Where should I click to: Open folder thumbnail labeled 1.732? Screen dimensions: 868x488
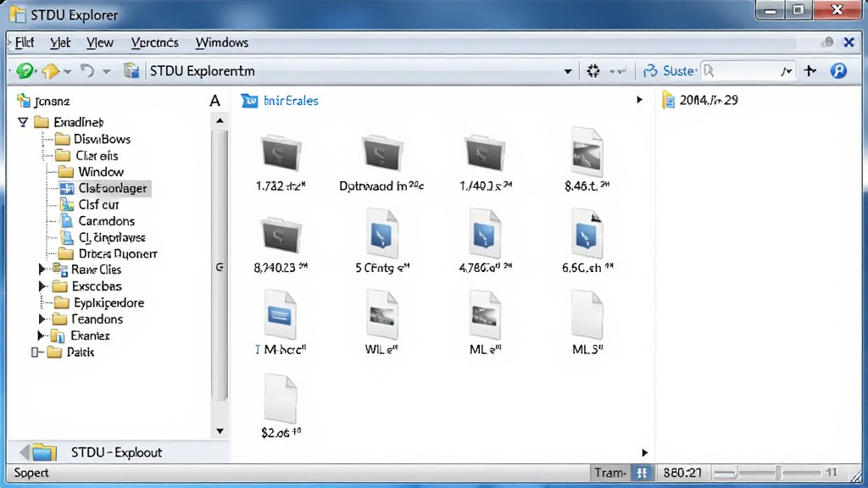coord(281,152)
